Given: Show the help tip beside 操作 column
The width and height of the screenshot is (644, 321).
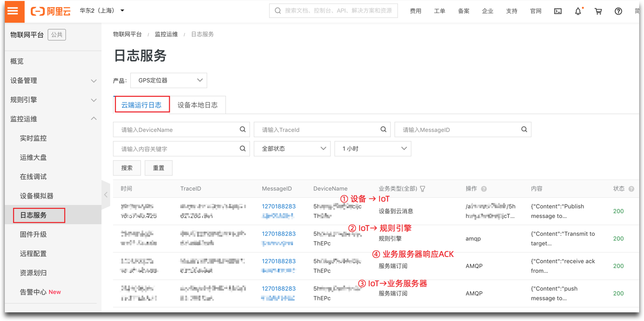Looking at the screenshot, I should tap(484, 189).
